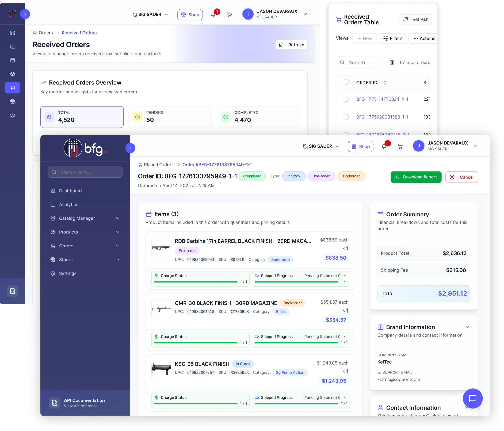Click the settings gear icon in the collapsed sidebar
Screen dimensions: 504x431
click(x=13, y=115)
